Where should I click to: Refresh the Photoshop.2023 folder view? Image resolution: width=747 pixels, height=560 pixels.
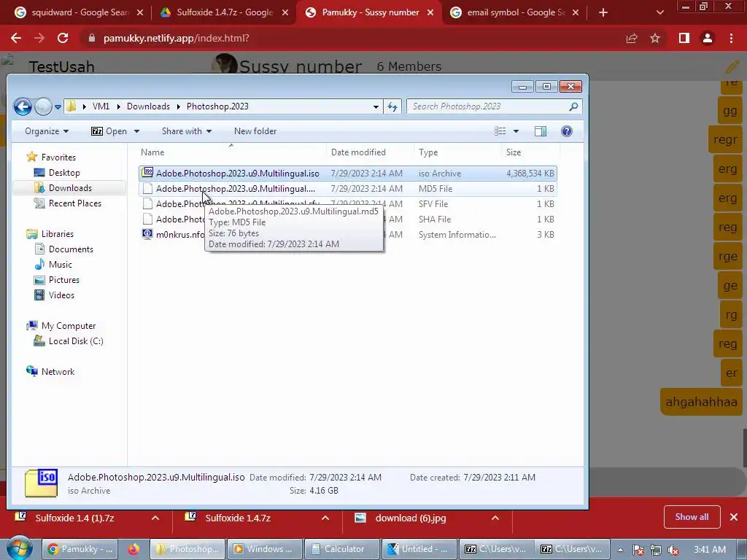tap(392, 106)
